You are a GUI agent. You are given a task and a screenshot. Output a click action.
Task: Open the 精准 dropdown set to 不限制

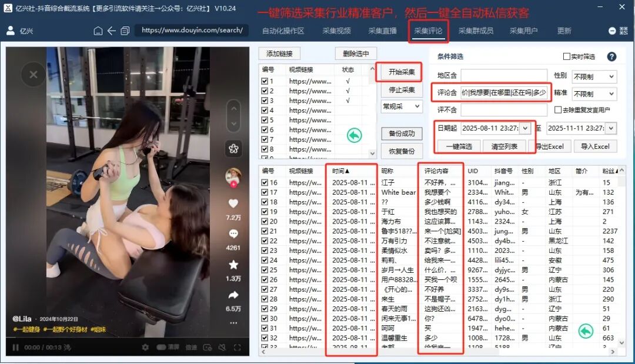click(x=594, y=94)
